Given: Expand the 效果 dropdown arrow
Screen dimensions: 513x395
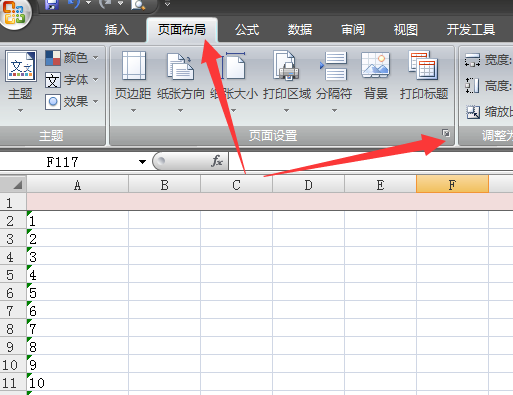Looking at the screenshot, I should 96,101.
